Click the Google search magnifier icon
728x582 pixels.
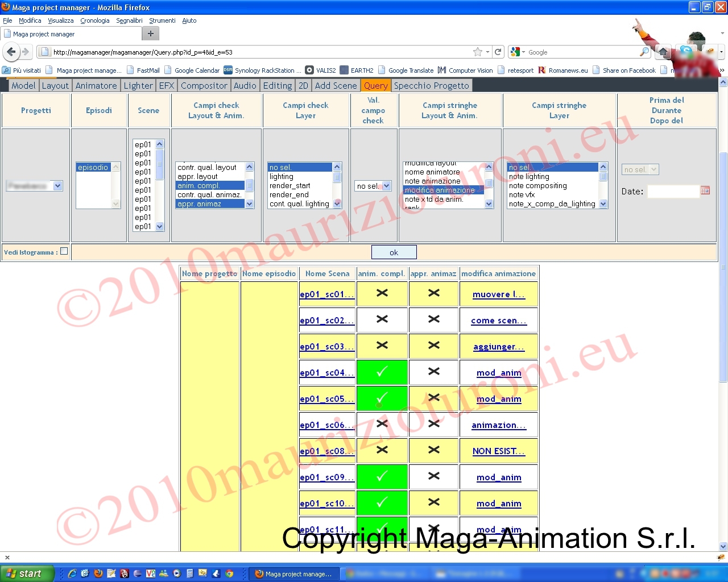pyautogui.click(x=644, y=52)
